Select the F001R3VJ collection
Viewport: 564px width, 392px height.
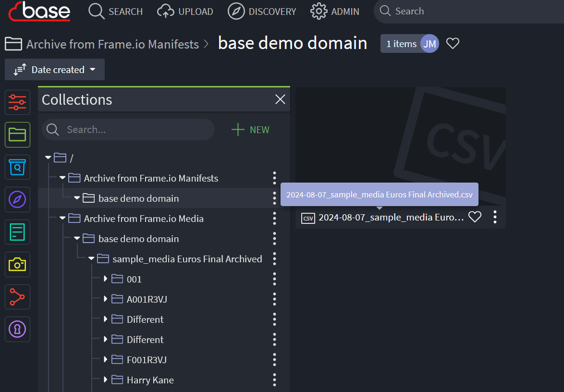coord(147,360)
